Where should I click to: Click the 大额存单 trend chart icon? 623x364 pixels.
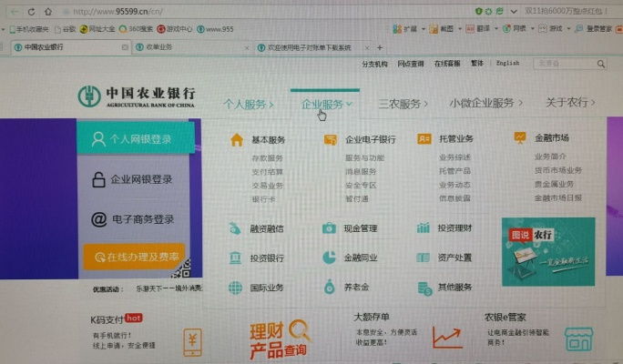pos(447,338)
